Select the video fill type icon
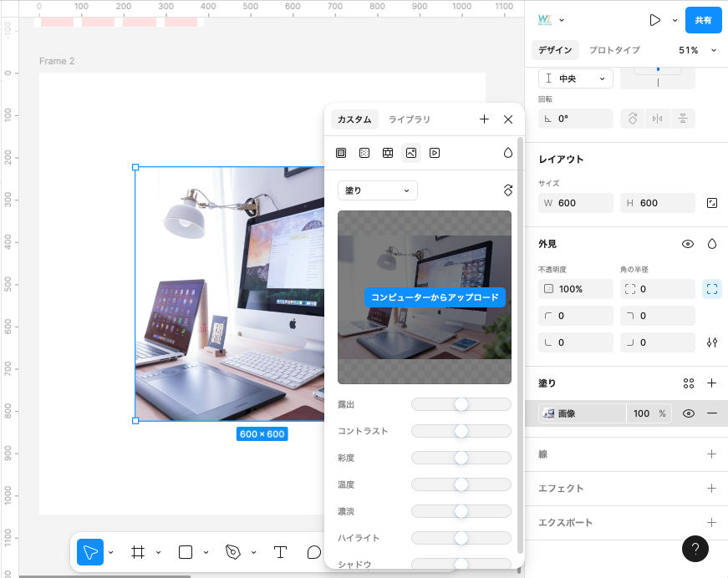The image size is (728, 578). (x=435, y=153)
